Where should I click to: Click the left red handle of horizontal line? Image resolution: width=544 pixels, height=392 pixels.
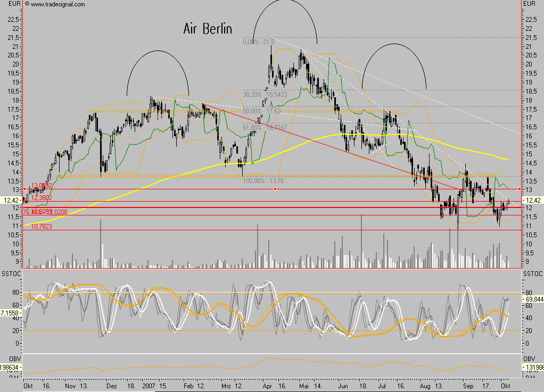[24, 189]
